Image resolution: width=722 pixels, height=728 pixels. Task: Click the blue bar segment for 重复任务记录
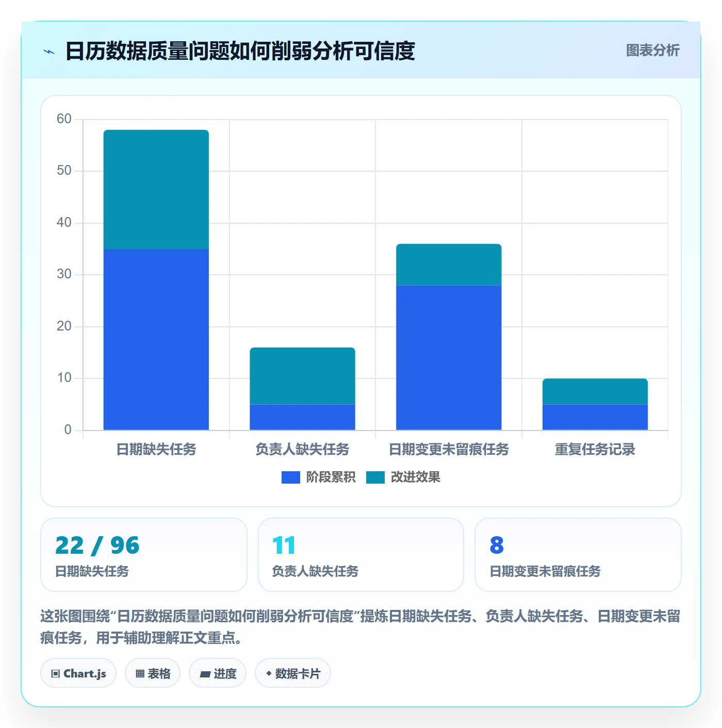tap(595, 417)
